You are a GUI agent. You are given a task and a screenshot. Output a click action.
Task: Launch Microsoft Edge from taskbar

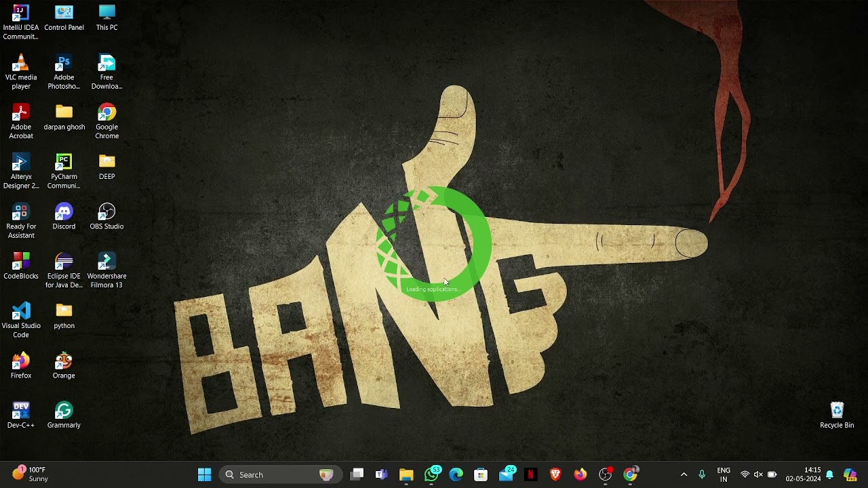(456, 474)
